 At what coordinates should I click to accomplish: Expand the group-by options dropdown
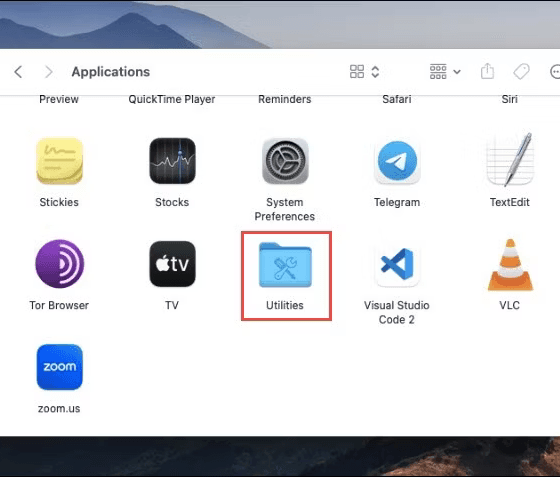445,71
